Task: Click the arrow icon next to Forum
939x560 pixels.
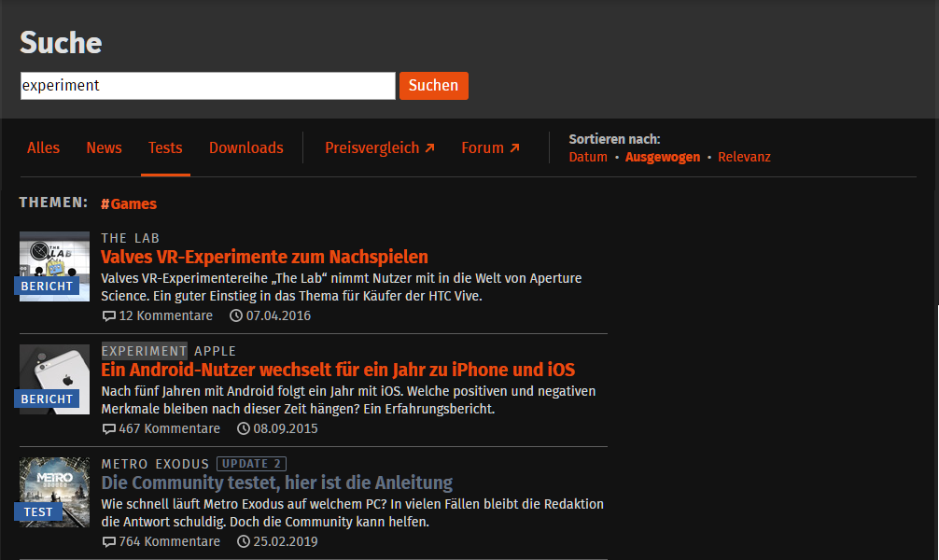Action: coord(514,148)
